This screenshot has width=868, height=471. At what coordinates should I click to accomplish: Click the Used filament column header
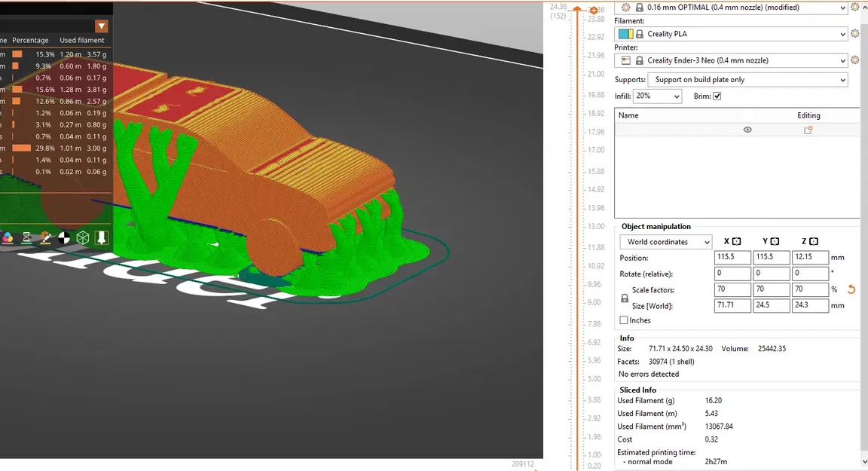tap(82, 40)
